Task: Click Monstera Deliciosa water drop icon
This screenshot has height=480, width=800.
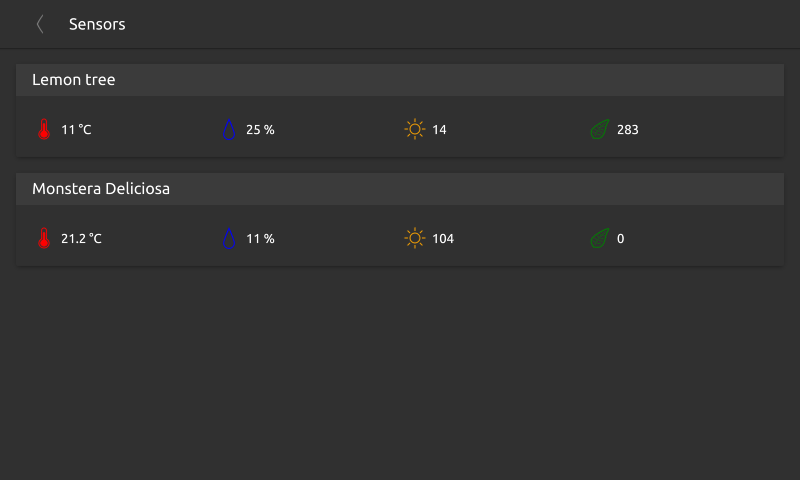Action: point(229,238)
